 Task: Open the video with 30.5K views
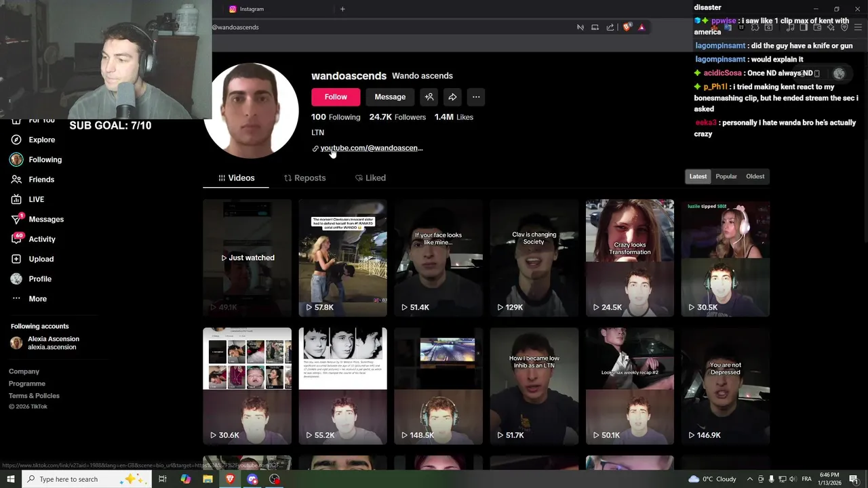click(x=726, y=258)
